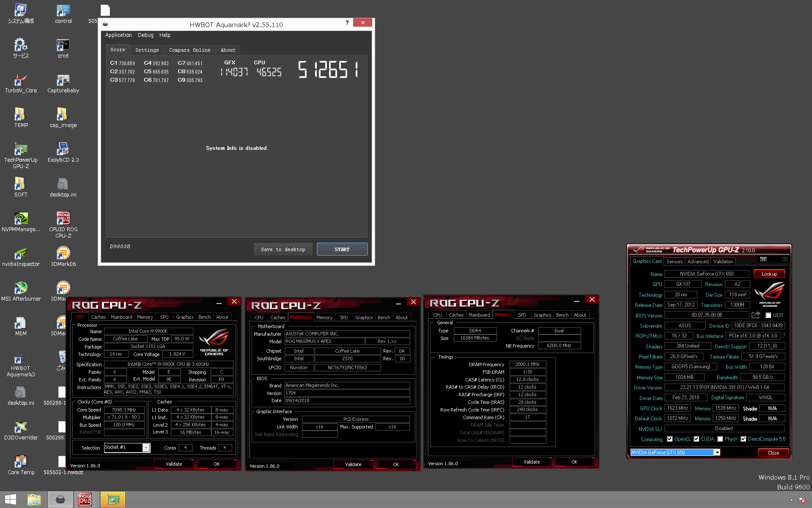Toggle the PhysX checkbox
The height and width of the screenshot is (508, 812).
pyautogui.click(x=720, y=439)
